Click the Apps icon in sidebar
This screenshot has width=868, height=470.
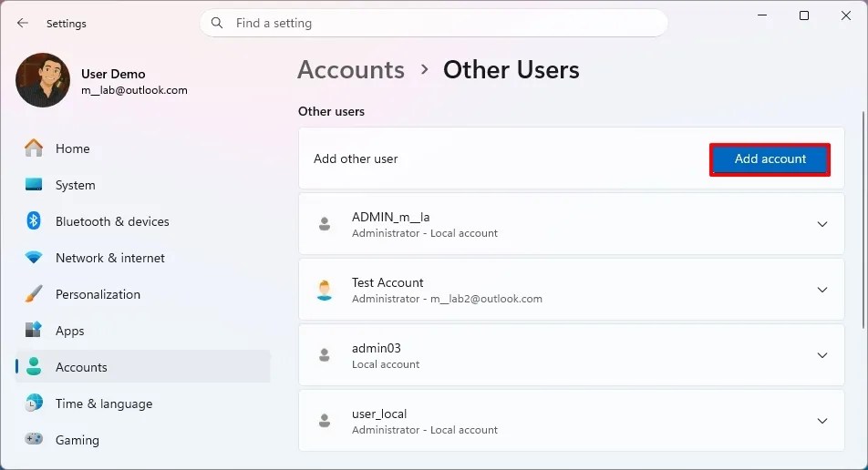[x=34, y=330]
